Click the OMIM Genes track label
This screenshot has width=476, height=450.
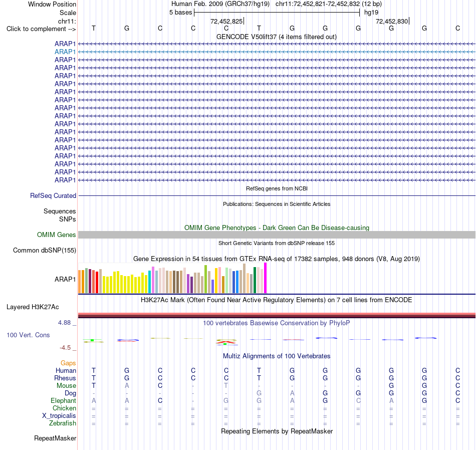57,235
